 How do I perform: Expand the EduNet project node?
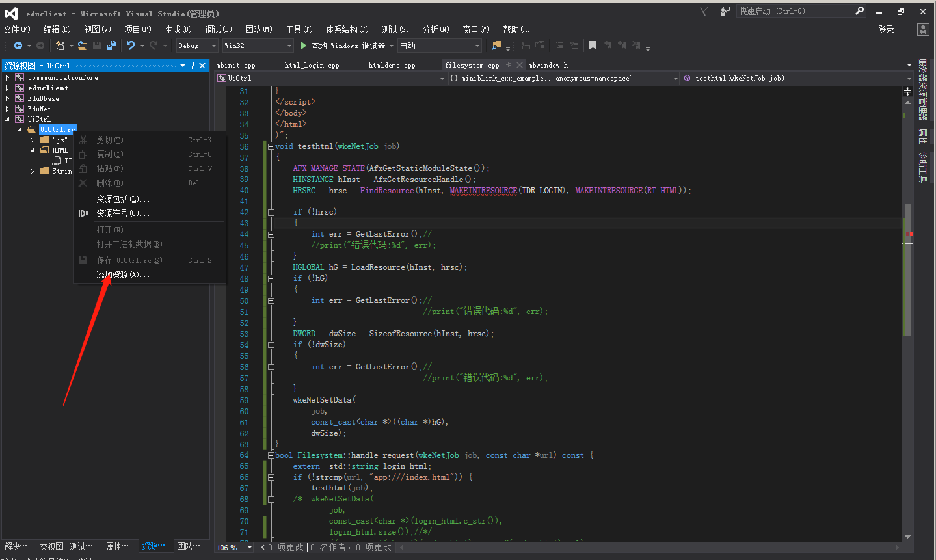point(7,108)
